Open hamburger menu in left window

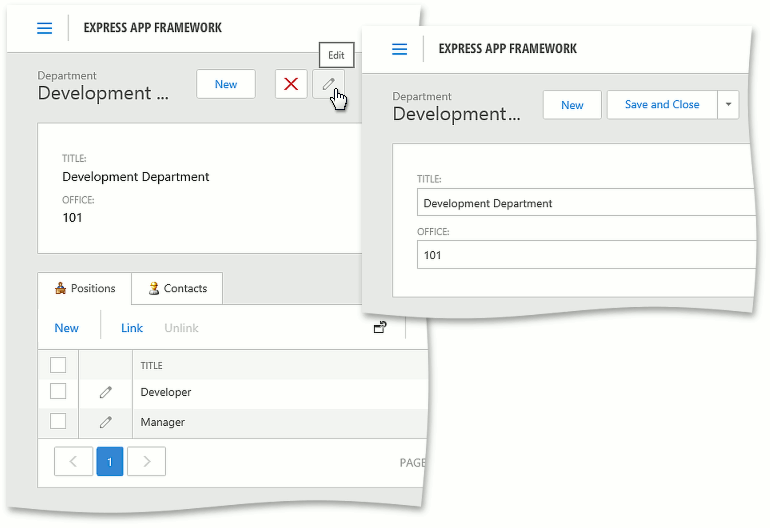tap(44, 28)
